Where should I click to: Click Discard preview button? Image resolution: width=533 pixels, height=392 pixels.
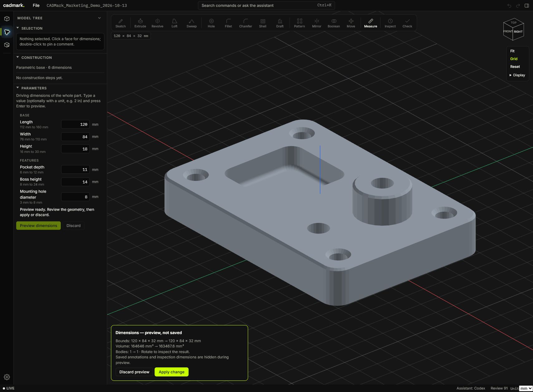(x=134, y=372)
